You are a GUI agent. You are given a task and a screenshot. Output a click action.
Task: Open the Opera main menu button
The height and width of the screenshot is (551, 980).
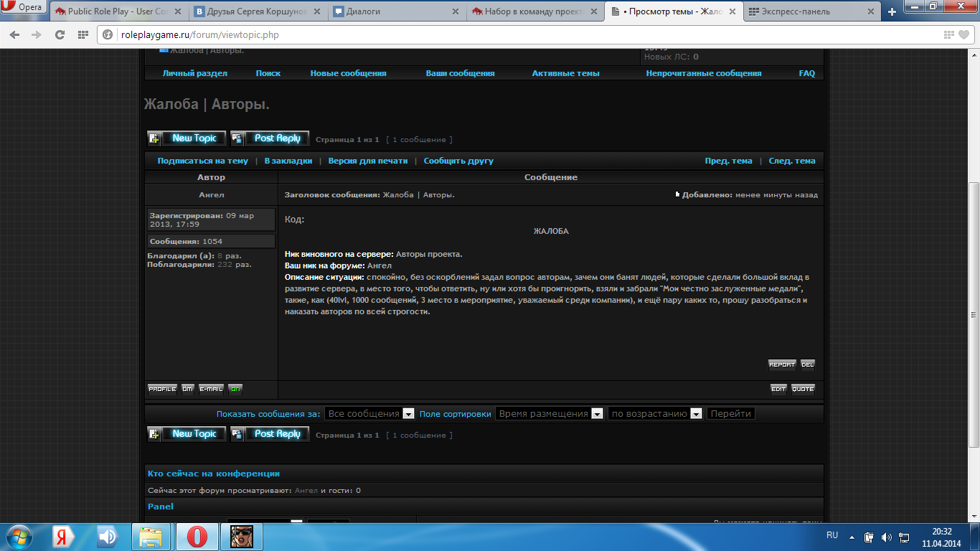click(24, 8)
